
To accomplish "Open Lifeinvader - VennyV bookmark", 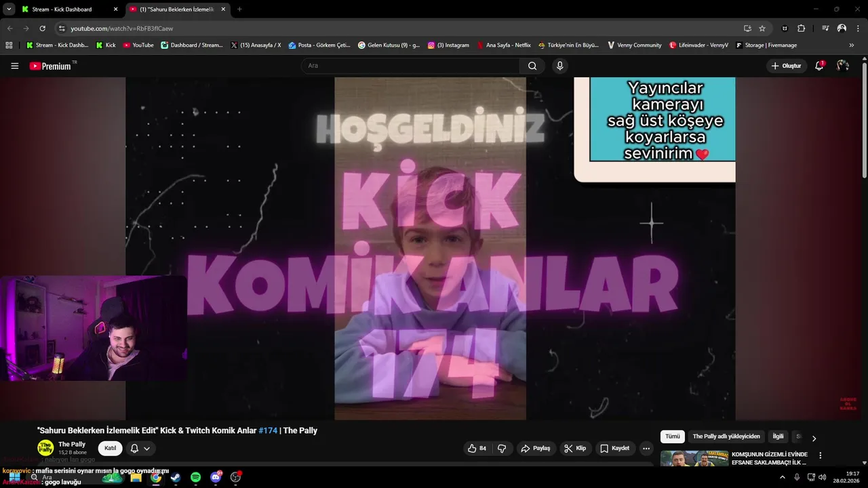I will tap(698, 45).
